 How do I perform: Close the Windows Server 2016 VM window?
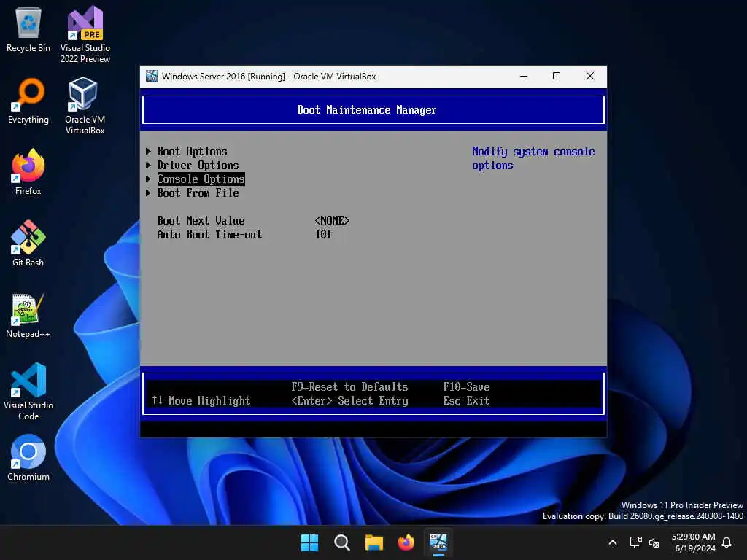pyautogui.click(x=589, y=76)
